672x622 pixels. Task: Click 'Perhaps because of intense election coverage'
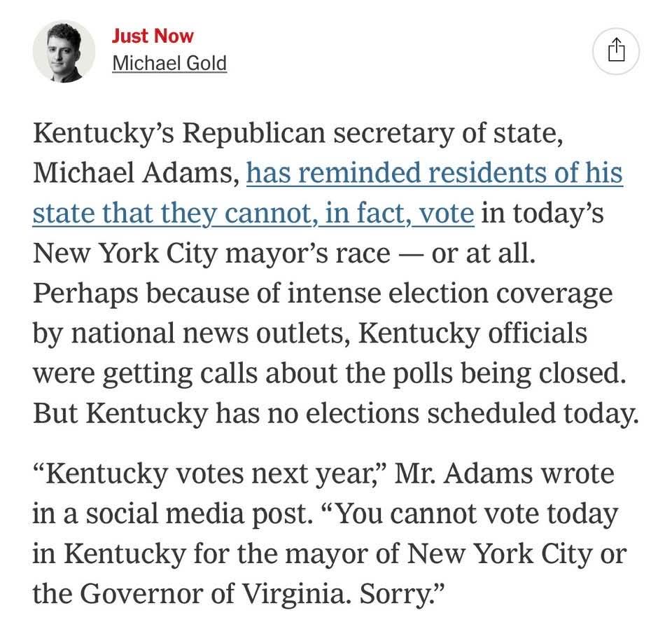322,293
